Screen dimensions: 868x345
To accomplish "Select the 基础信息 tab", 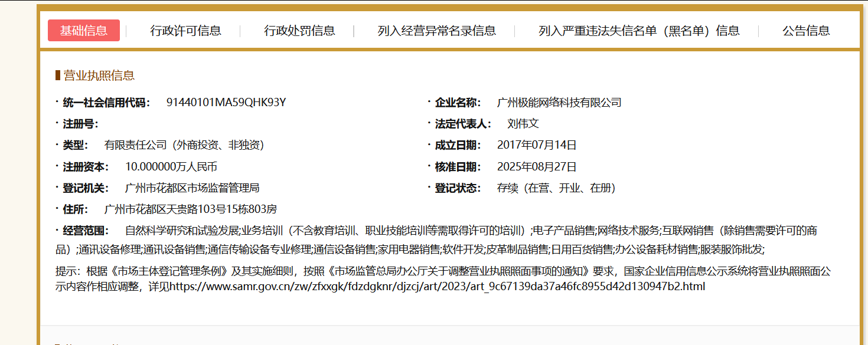I will (84, 31).
